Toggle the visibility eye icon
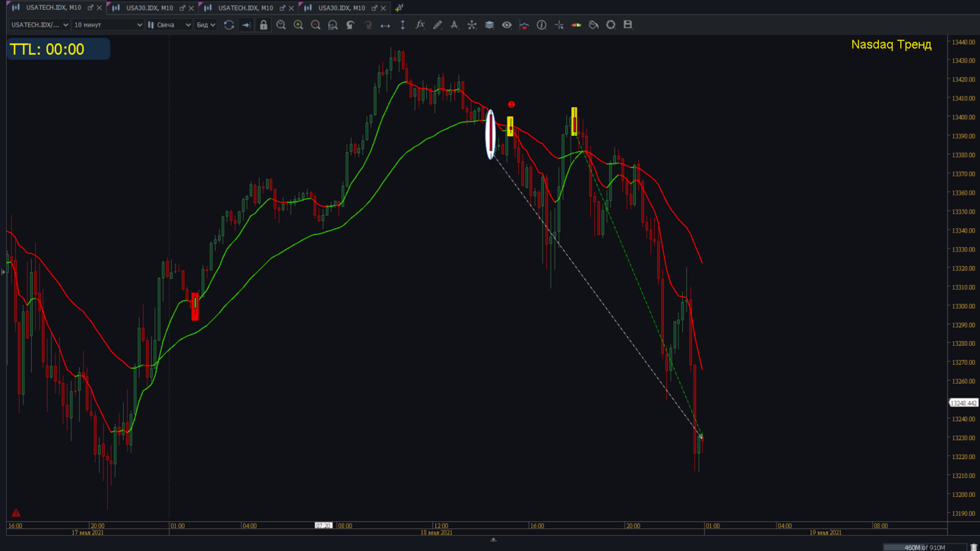980x551 pixels. click(x=507, y=25)
